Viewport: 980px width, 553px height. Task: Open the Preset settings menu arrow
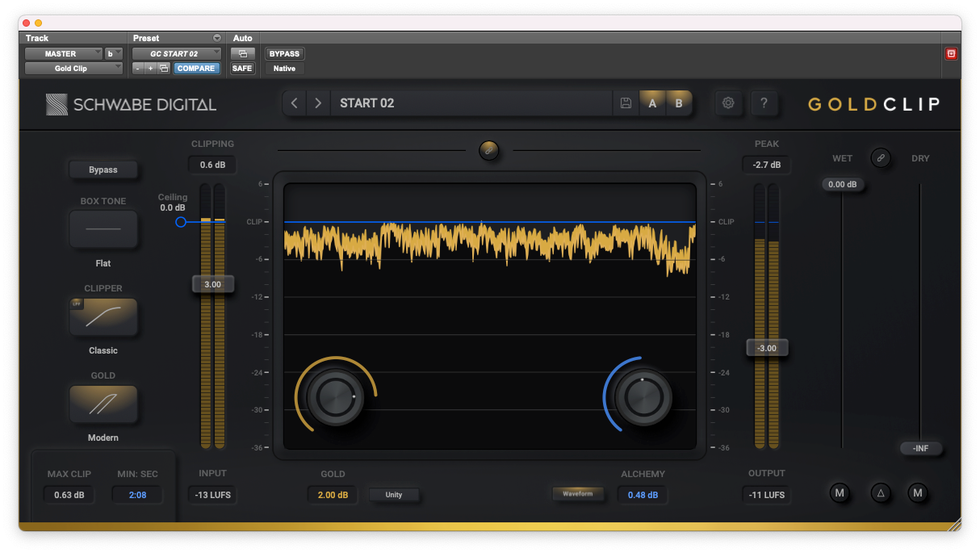coord(216,38)
